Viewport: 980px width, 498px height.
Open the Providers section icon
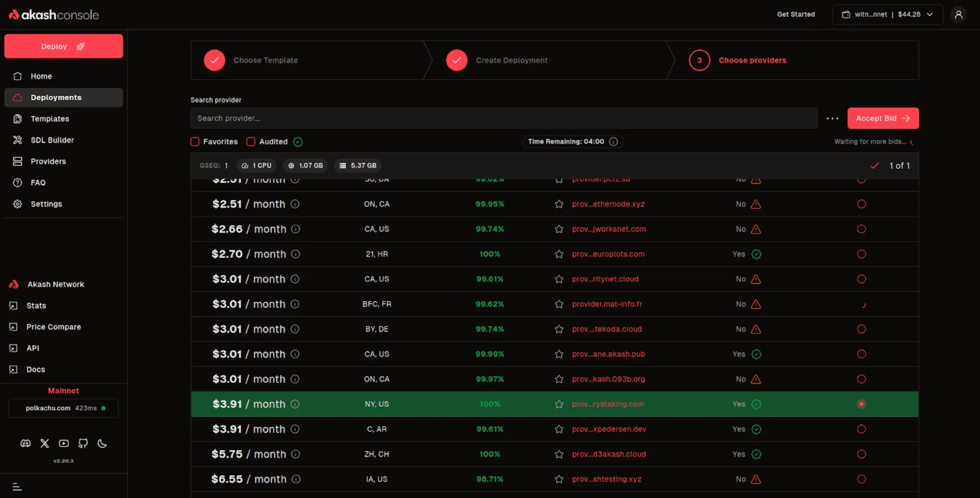tap(17, 161)
